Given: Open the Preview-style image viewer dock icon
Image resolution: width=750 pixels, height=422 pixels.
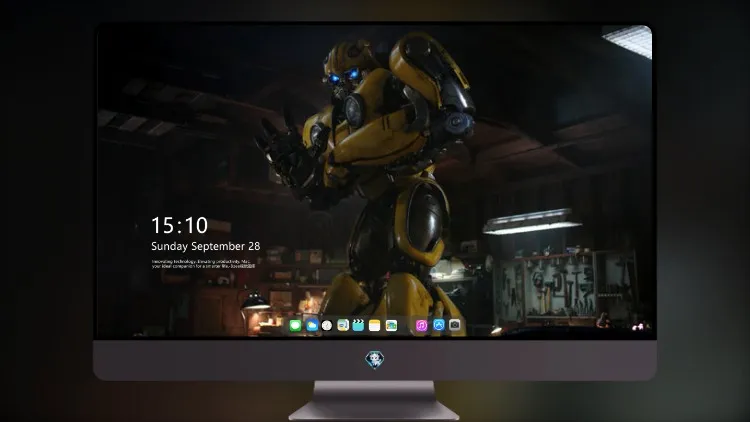Looking at the screenshot, I should click(x=343, y=326).
